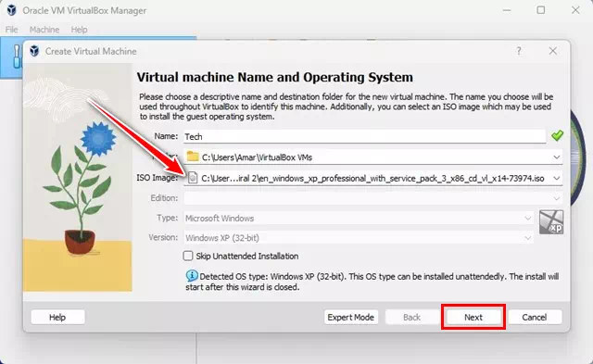Cancel the virtual machine wizard
Image resolution: width=593 pixels, height=364 pixels.
pyautogui.click(x=535, y=317)
